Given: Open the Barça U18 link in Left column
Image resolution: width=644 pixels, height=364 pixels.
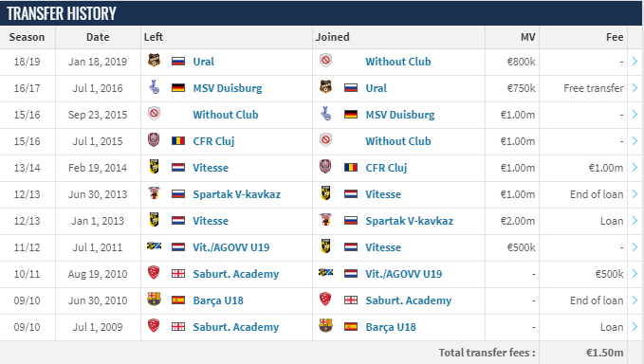Looking at the screenshot, I should [x=218, y=300].
